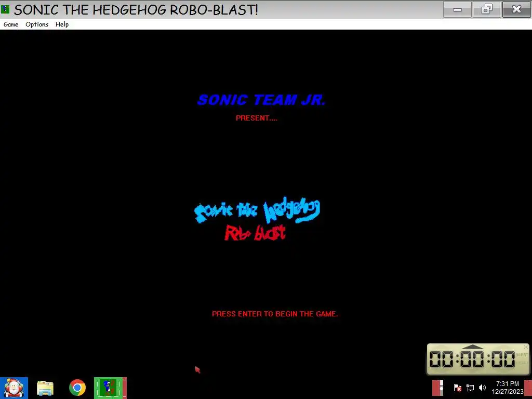Open the Help menu
Viewport: 532px width, 399px height.
click(62, 24)
